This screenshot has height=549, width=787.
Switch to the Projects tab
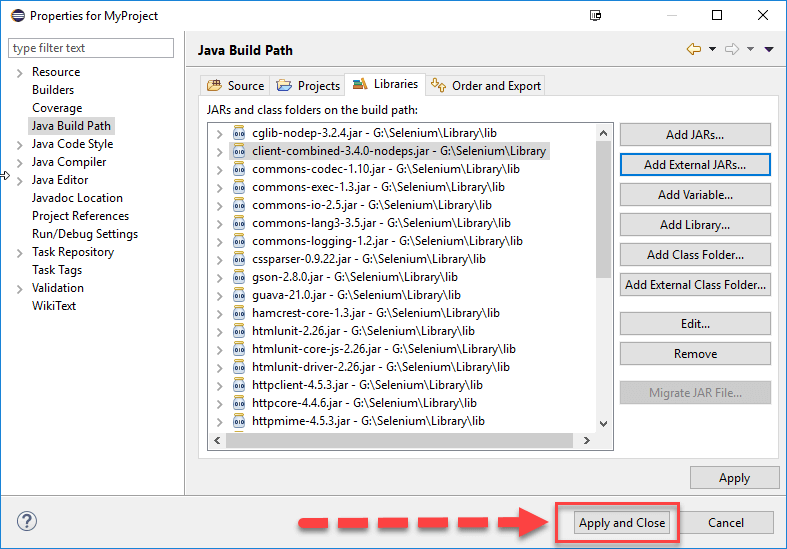(x=309, y=86)
